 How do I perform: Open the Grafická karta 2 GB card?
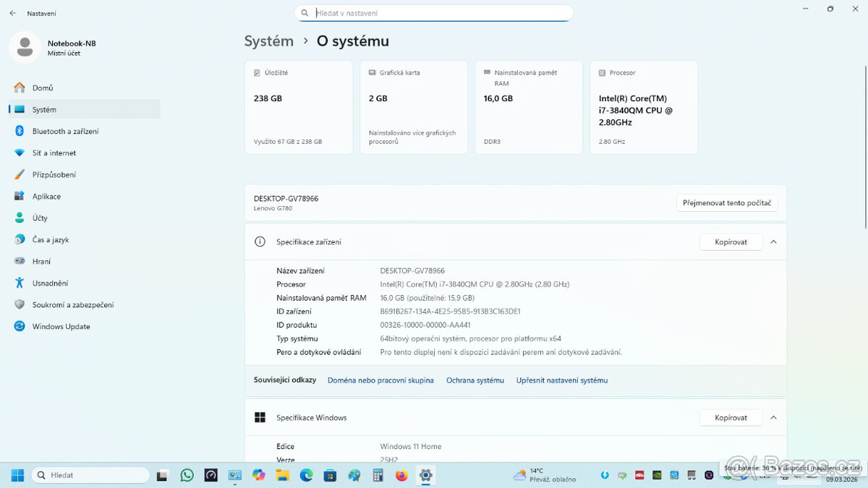(414, 107)
